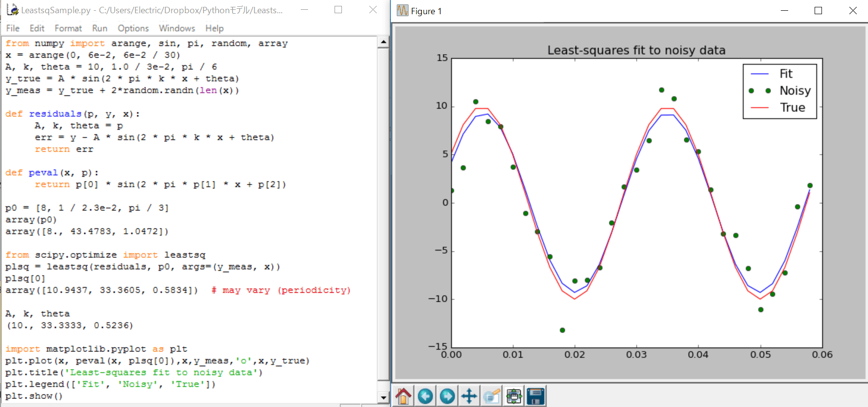Viewport: 868px width, 407px height.
Task: Click the y-axis tick label '−10'
Action: [437, 299]
